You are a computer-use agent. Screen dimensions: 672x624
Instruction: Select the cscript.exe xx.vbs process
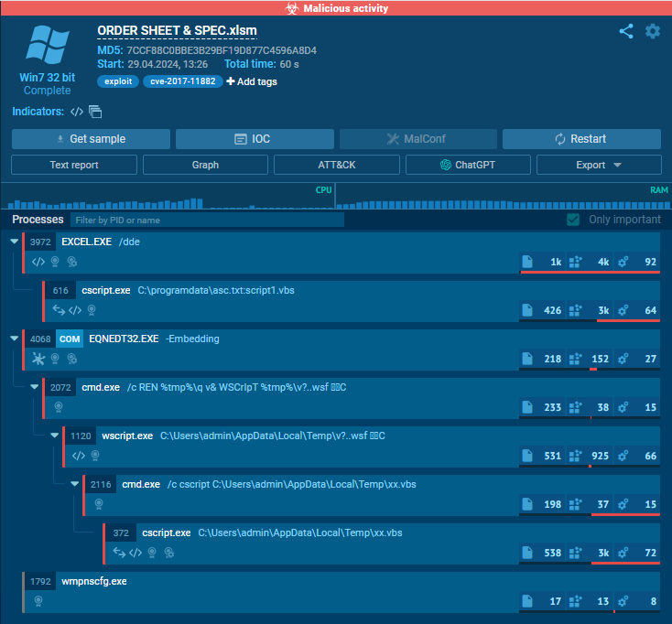[x=381, y=543]
